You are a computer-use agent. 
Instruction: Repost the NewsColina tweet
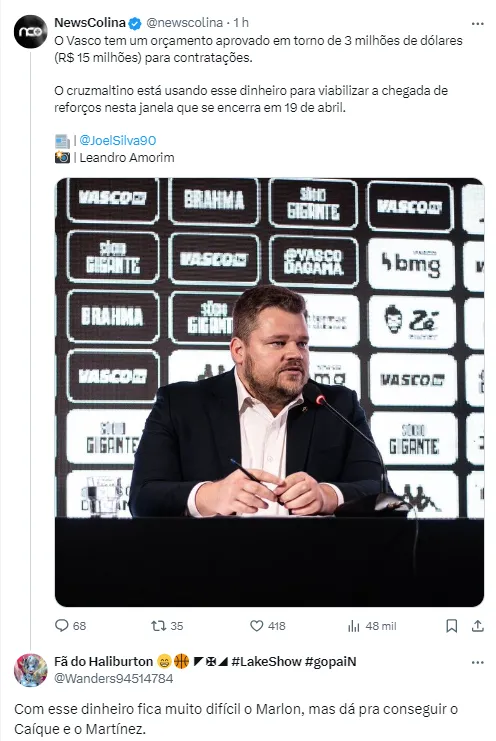[158, 626]
